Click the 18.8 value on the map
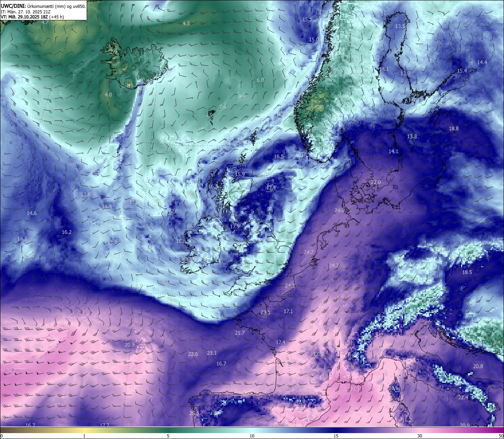 click(454, 129)
